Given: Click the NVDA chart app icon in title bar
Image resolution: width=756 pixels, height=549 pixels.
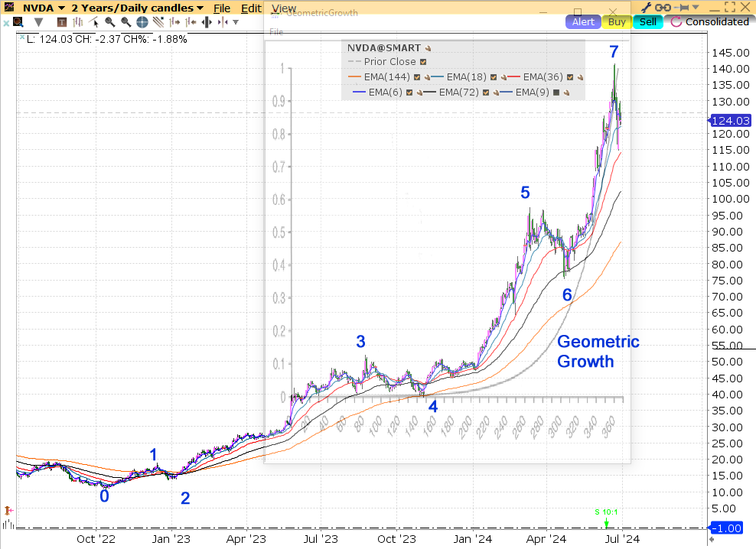Looking at the screenshot, I should click(8, 7).
